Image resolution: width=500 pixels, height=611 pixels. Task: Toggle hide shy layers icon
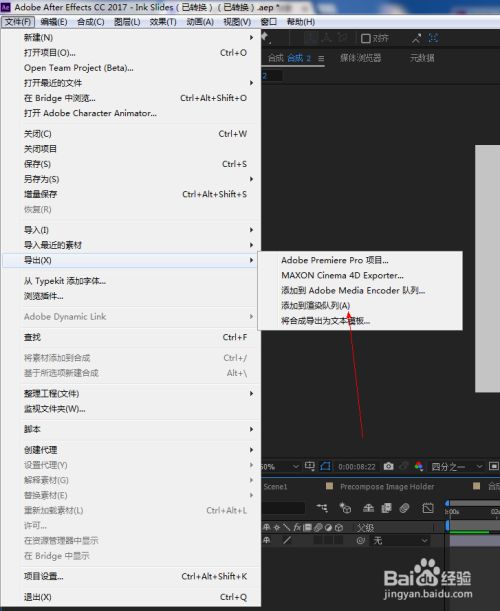(368, 508)
